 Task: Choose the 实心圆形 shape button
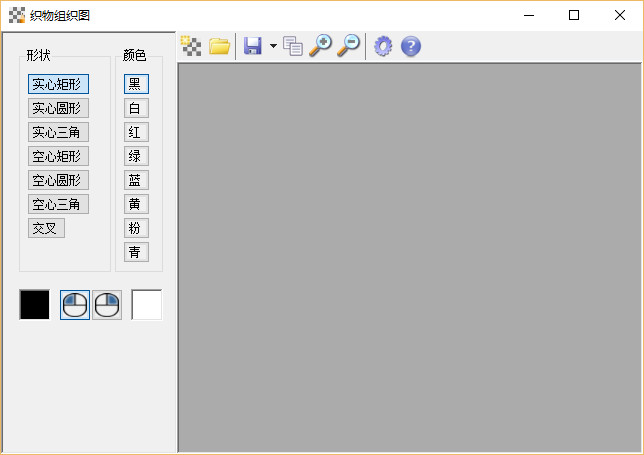(x=58, y=108)
